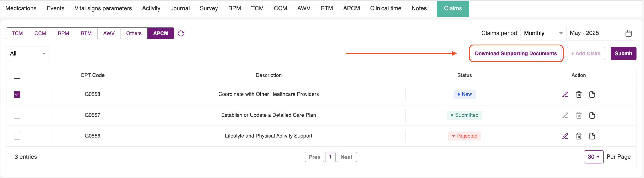Go to the Next page
Viewport: 644px width, 178px height.
click(x=346, y=157)
